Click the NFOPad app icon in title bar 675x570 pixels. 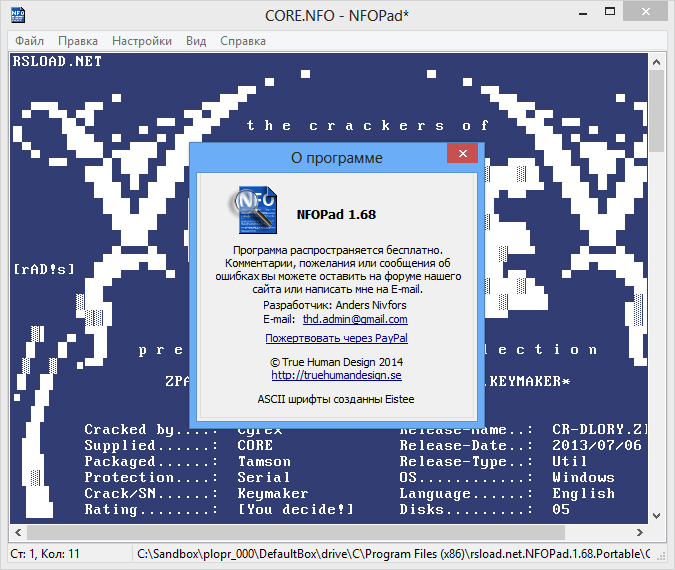click(18, 15)
